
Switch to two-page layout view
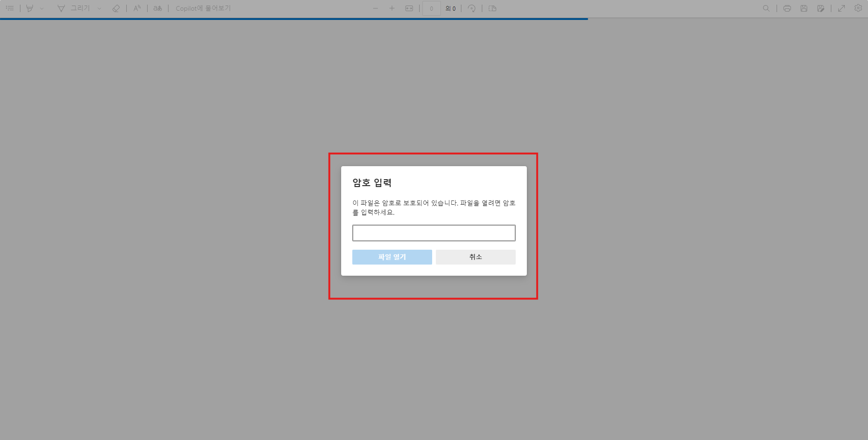coord(492,8)
